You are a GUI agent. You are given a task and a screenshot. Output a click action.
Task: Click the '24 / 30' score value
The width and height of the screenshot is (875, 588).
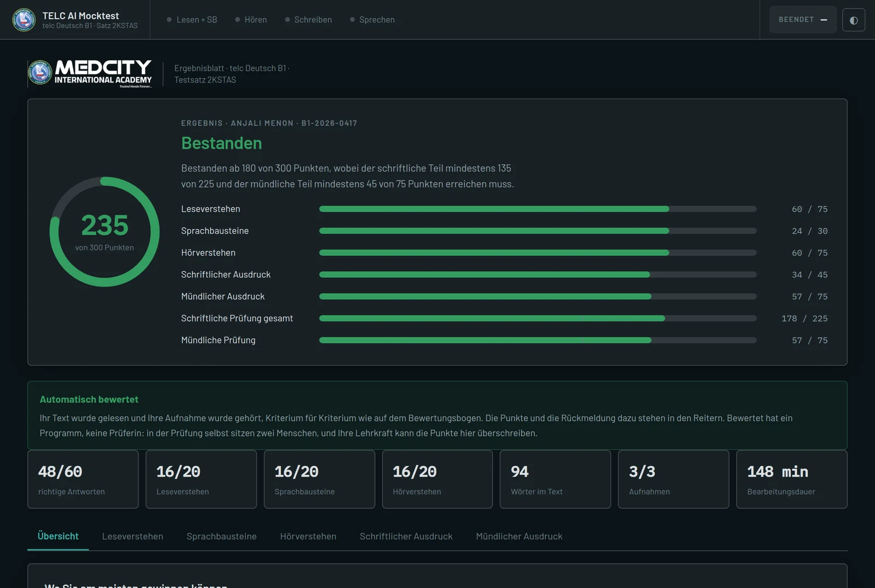(x=809, y=231)
